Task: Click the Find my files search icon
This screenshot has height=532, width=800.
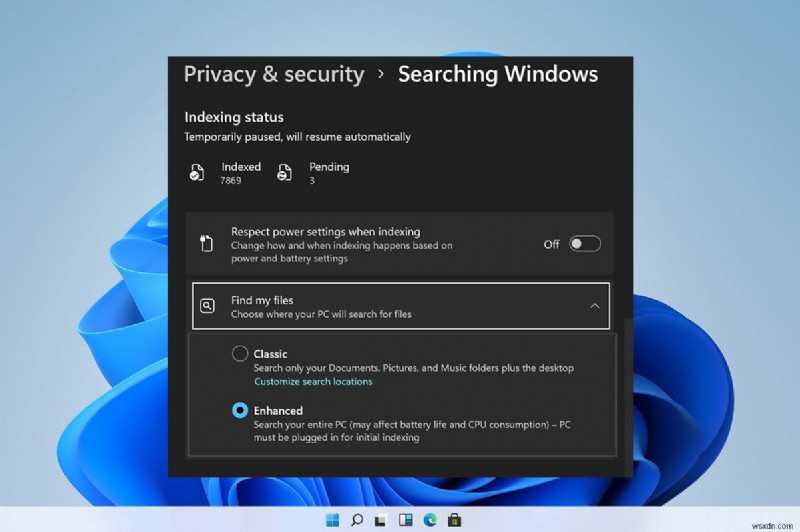Action: [207, 306]
